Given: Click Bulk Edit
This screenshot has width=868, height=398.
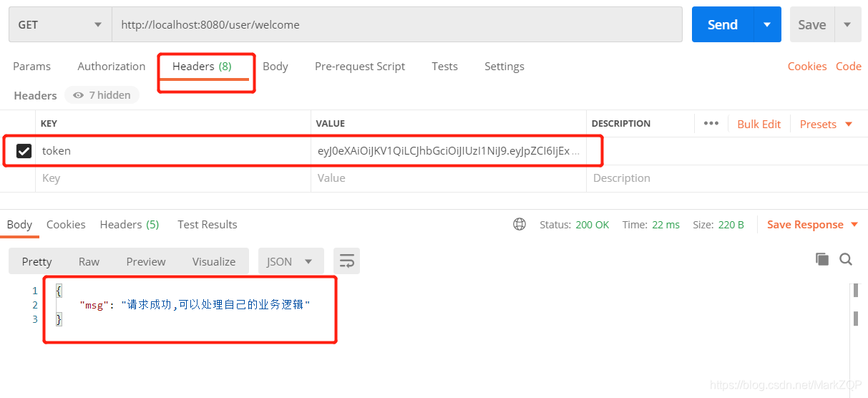Looking at the screenshot, I should pyautogui.click(x=759, y=124).
